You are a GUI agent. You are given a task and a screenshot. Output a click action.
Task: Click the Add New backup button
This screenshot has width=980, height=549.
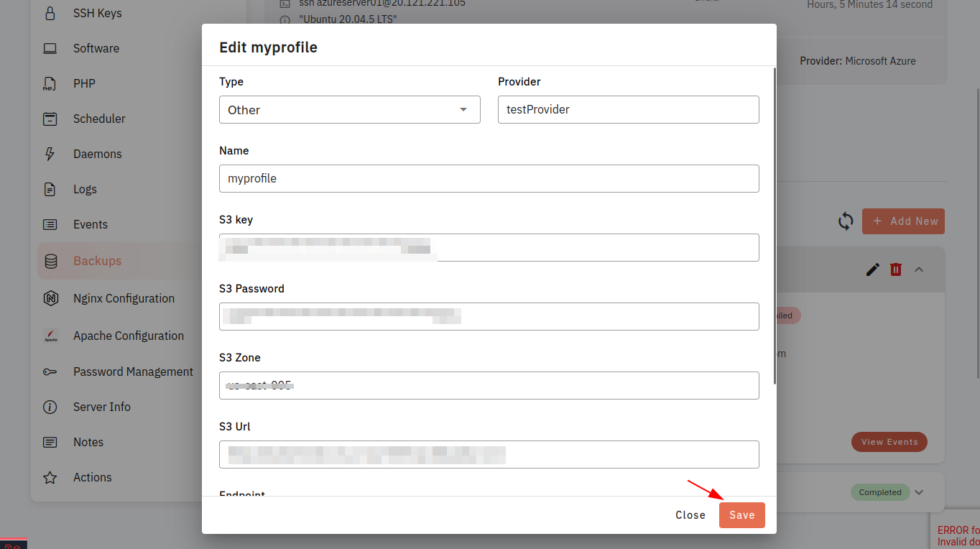[x=903, y=221]
